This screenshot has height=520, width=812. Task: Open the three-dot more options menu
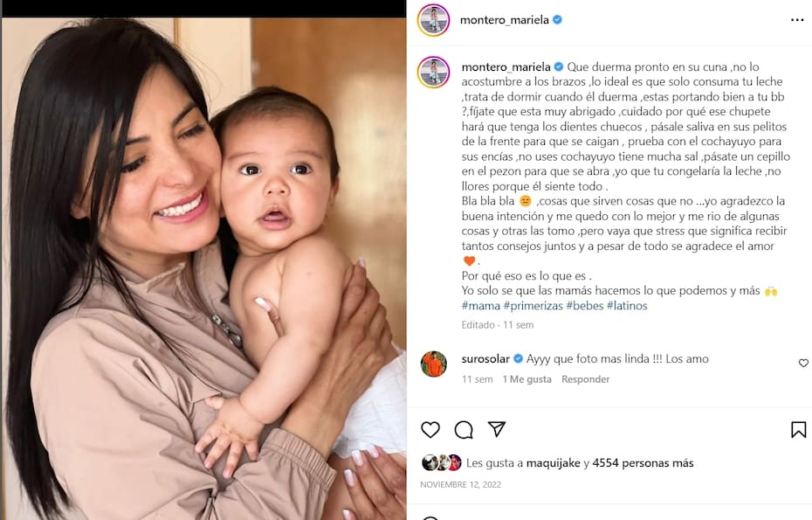tap(797, 20)
